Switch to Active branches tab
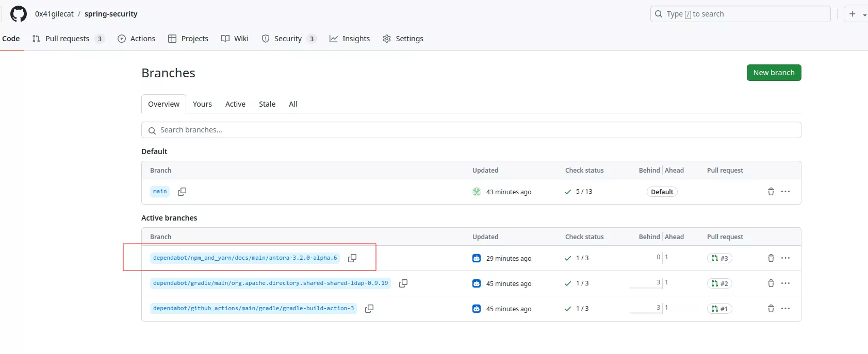The width and height of the screenshot is (868, 354). pyautogui.click(x=235, y=104)
